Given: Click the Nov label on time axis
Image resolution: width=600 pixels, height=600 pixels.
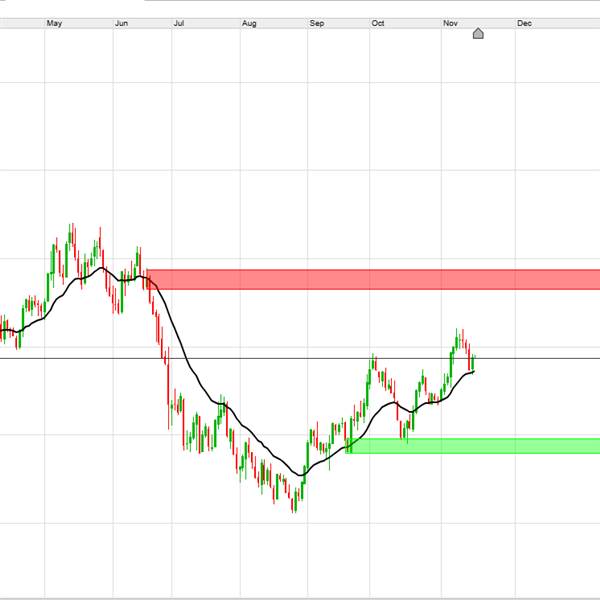Looking at the screenshot, I should click(450, 23).
